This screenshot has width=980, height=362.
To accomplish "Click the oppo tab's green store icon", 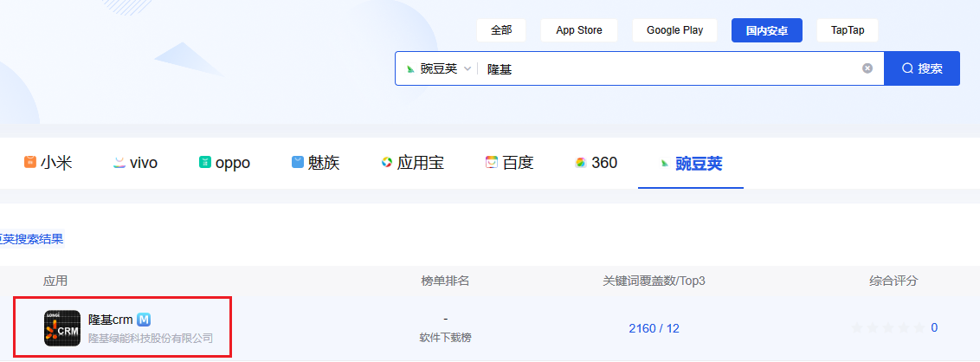I will pos(204,163).
